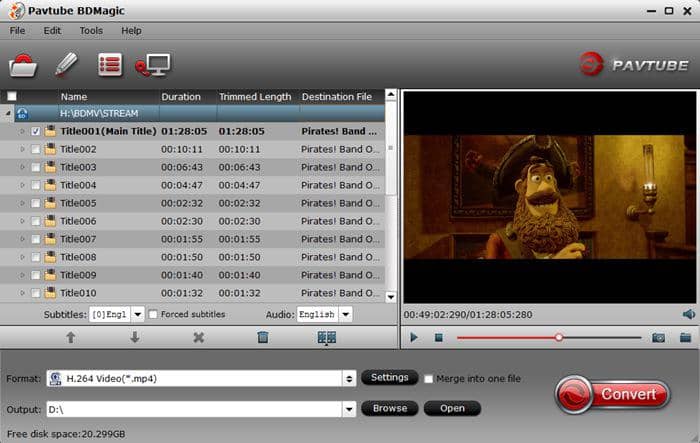Mute audio with the speaker icon
Viewport: 700px width, 443px height.
(x=688, y=314)
